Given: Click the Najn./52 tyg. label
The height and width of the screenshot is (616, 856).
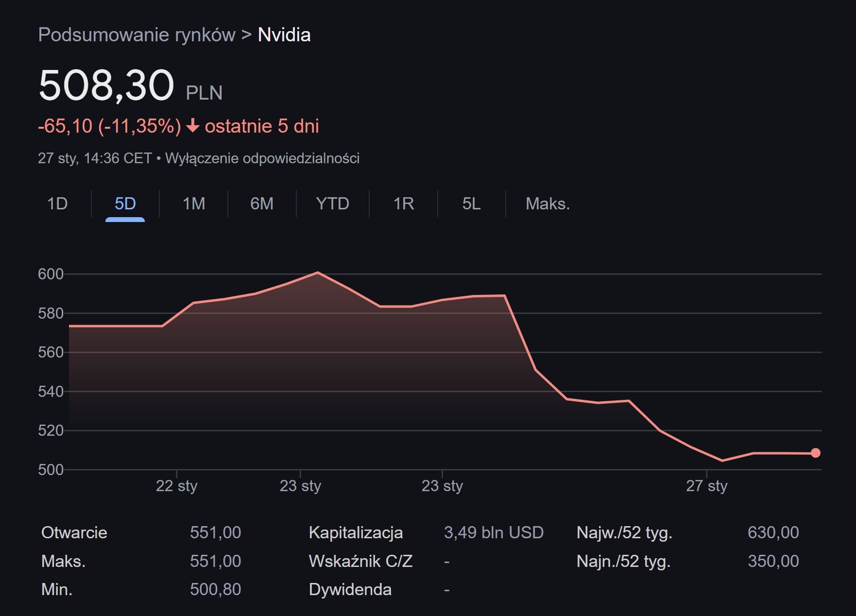Looking at the screenshot, I should point(623,561).
